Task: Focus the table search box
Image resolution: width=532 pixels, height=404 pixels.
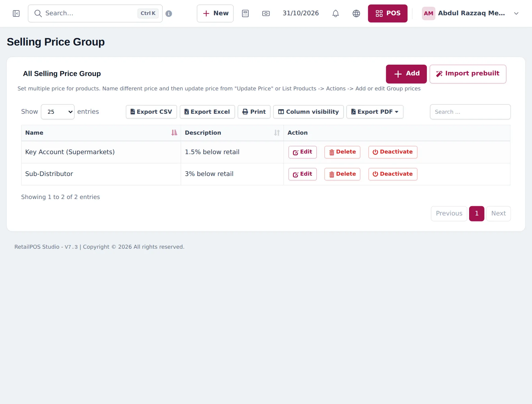Action: [x=470, y=112]
